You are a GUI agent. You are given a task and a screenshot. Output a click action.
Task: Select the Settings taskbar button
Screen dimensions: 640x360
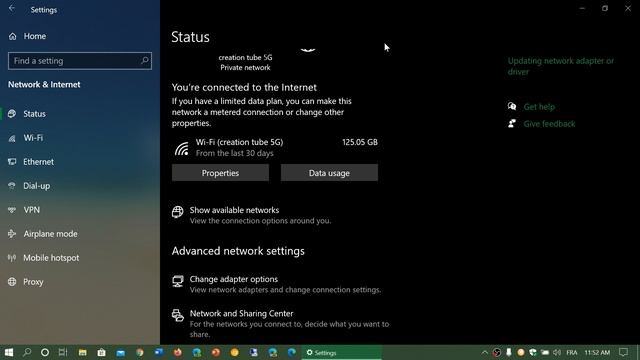342,352
